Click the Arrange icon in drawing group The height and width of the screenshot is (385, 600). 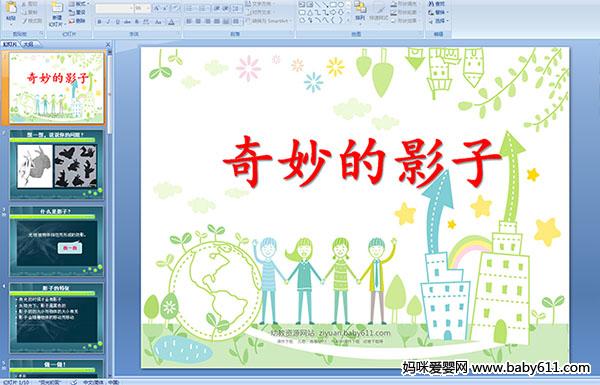pos(360,10)
